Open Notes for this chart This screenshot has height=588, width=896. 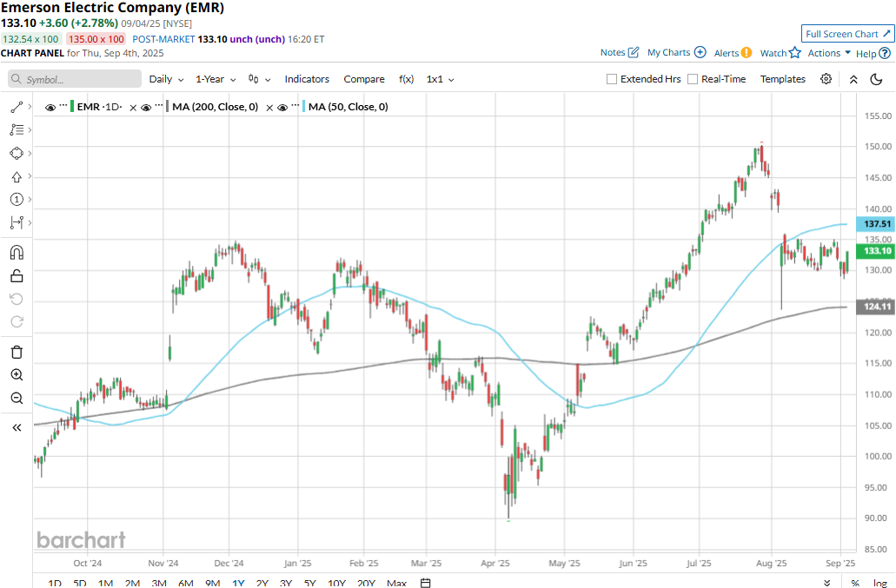point(620,52)
